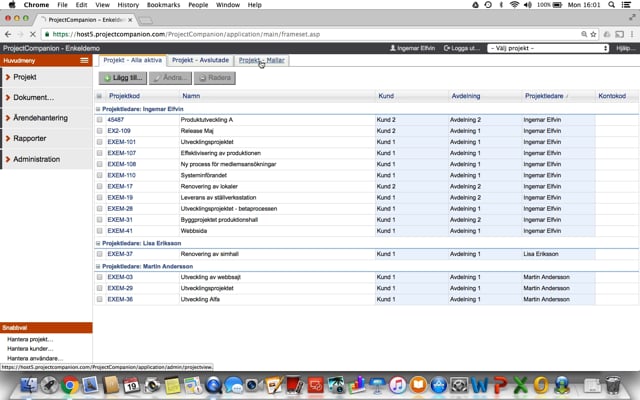
Task: Tick the checkbox for project EX2-109
Action: 100,131
